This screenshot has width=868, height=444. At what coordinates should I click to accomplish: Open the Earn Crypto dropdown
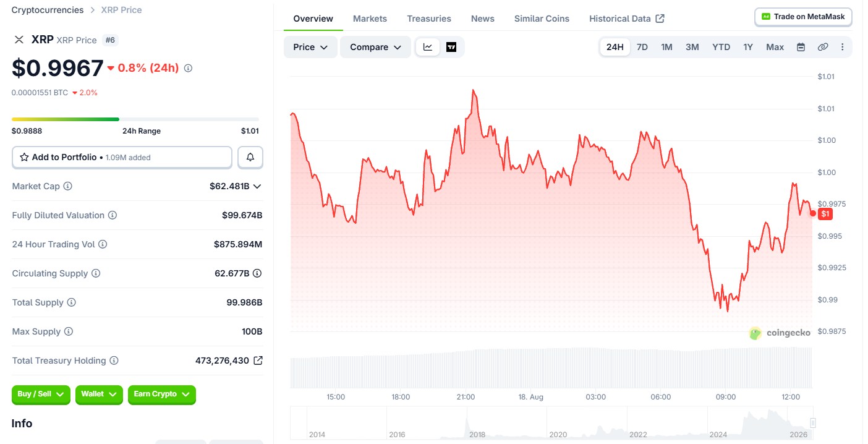tap(162, 395)
